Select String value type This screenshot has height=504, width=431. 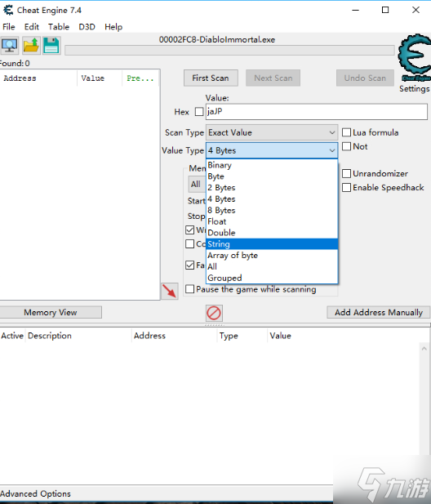click(x=272, y=244)
